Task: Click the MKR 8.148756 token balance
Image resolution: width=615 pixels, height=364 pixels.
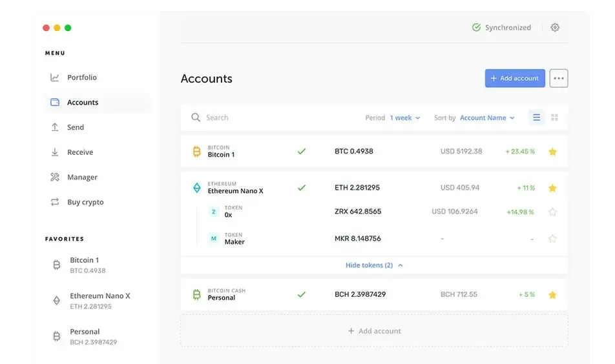Action: [358, 238]
